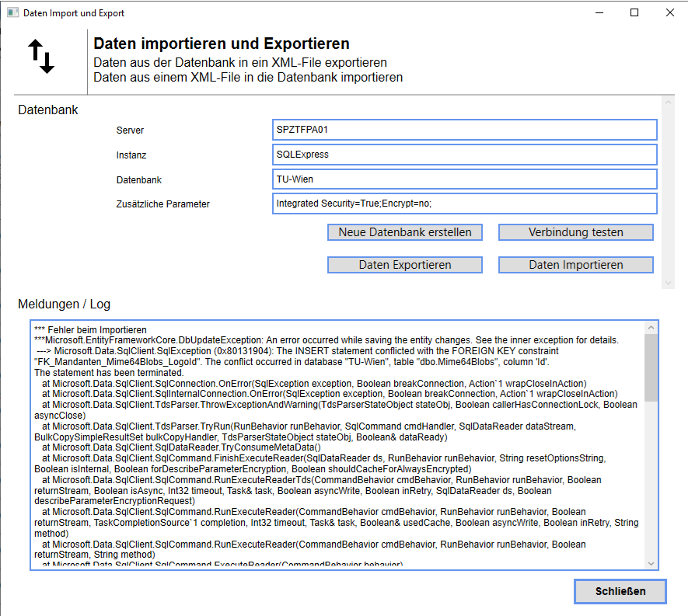
Task: Minimize the Daten Import und Export window
Action: pyautogui.click(x=599, y=13)
